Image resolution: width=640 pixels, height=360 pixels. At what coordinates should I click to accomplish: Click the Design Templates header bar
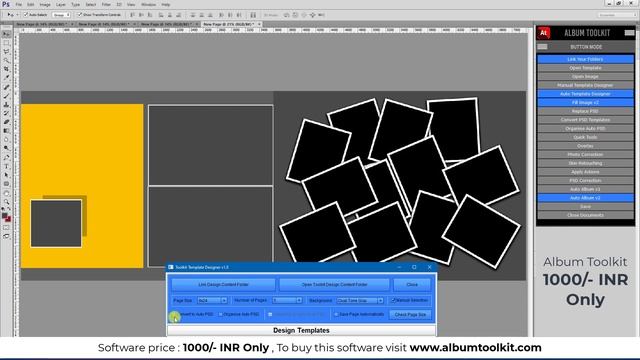pos(301,330)
